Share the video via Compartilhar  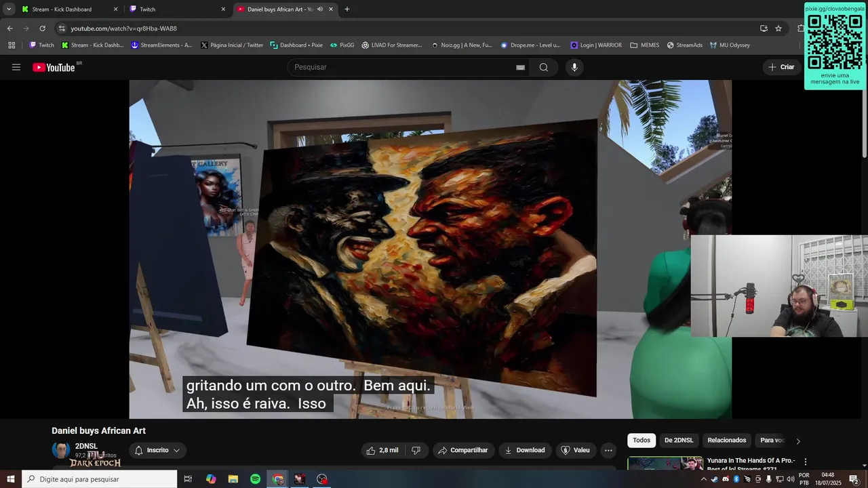[x=463, y=450]
